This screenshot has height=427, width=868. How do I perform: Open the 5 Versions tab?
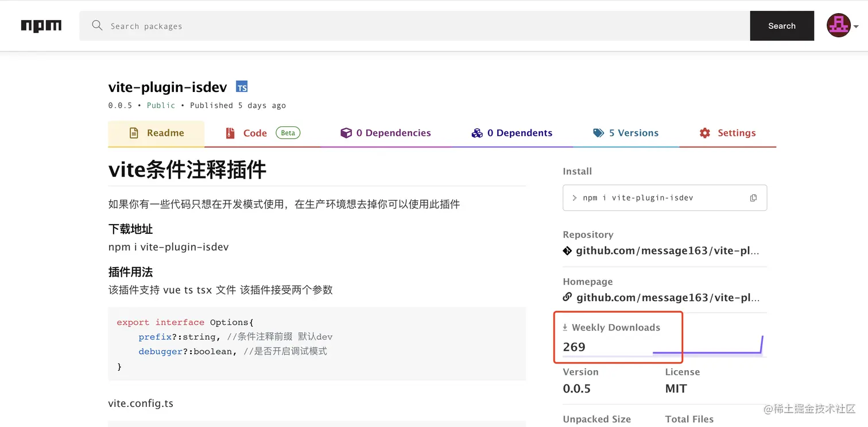tap(626, 133)
